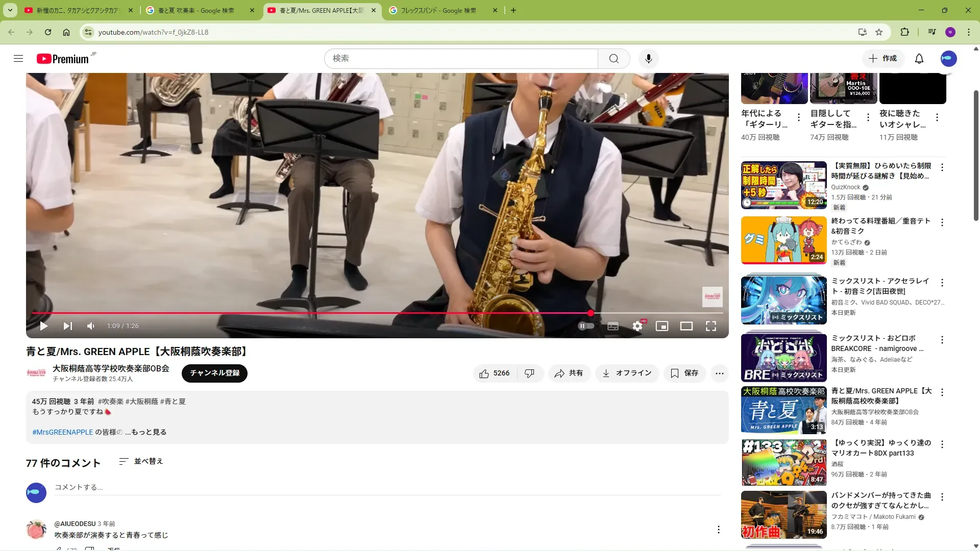980x551 pixels.
Task: Open the notifications bell
Action: 919,59
